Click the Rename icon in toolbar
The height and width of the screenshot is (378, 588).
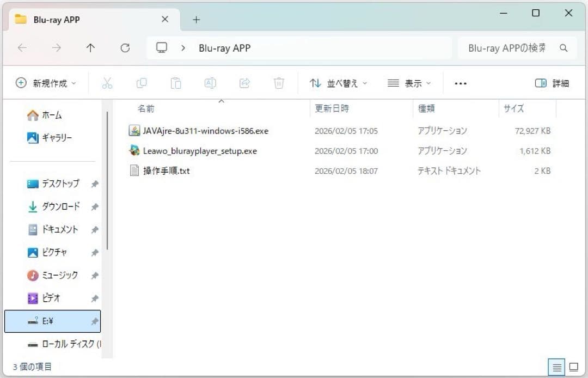(210, 83)
